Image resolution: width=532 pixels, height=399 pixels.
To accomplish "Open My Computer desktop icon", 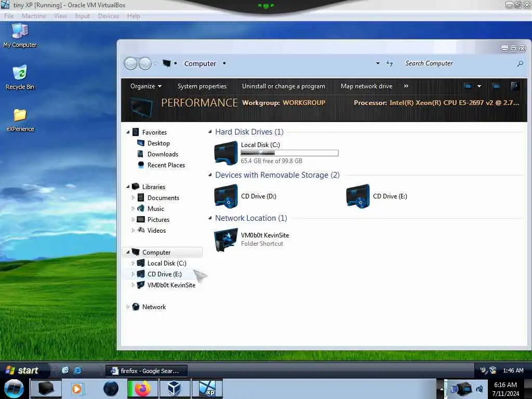I will 20,35.
